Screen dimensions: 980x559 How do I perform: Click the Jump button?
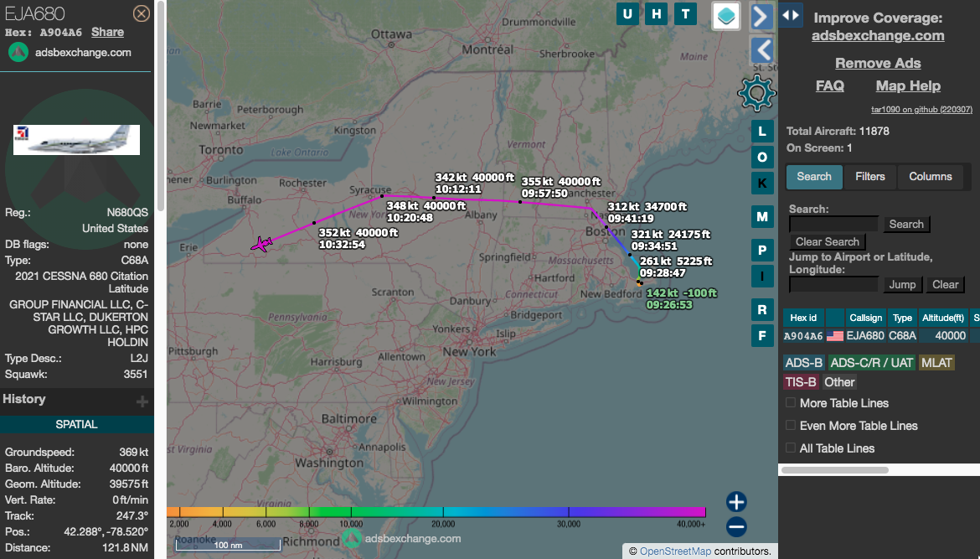[902, 284]
